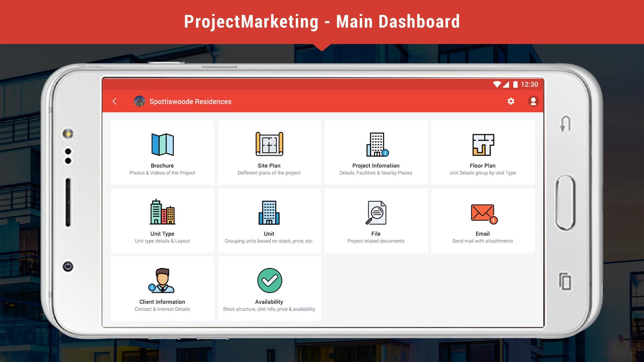Go back using the header arrow
Viewport: 644px width, 362px height.
click(115, 101)
